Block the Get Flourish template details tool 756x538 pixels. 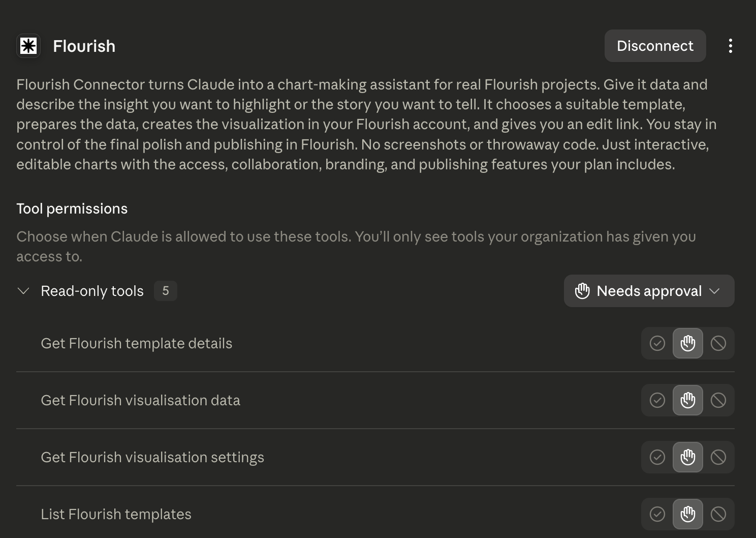point(718,343)
